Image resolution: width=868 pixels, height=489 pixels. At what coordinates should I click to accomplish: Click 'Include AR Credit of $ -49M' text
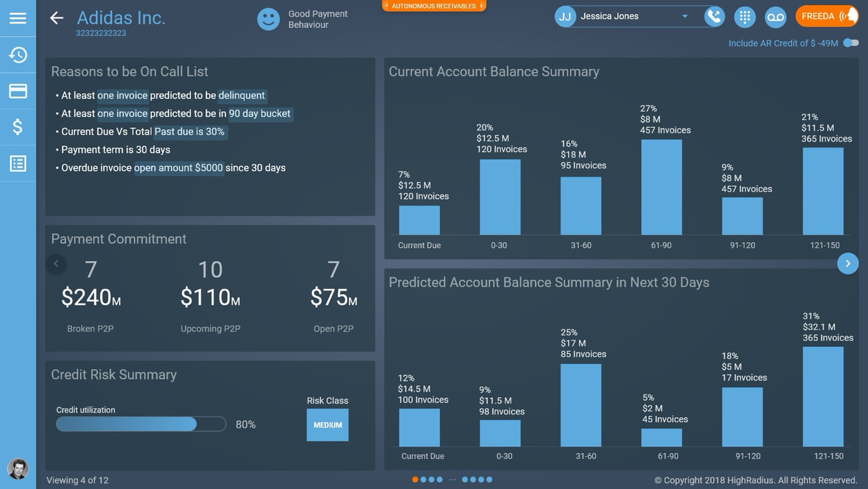tap(783, 43)
